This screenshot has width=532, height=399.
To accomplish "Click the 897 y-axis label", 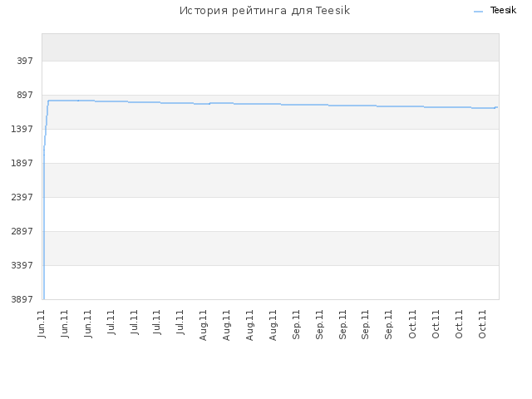I will click(25, 95).
